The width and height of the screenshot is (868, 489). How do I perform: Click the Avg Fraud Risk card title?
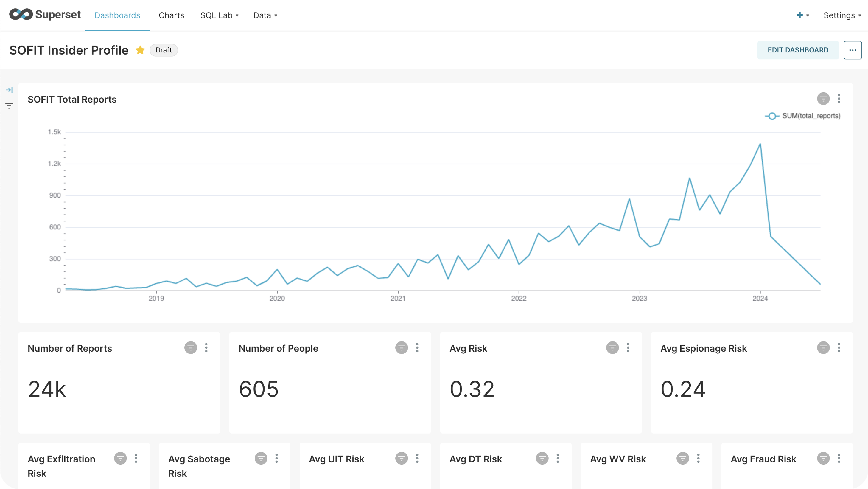click(763, 459)
